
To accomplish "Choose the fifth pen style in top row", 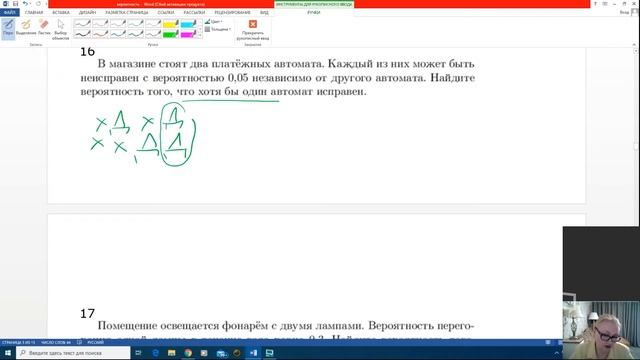I will (x=153, y=24).
